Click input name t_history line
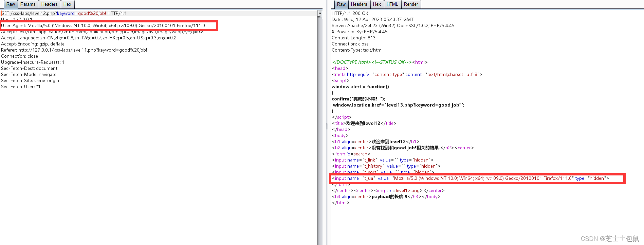The width and height of the screenshot is (644, 245). 386,166
